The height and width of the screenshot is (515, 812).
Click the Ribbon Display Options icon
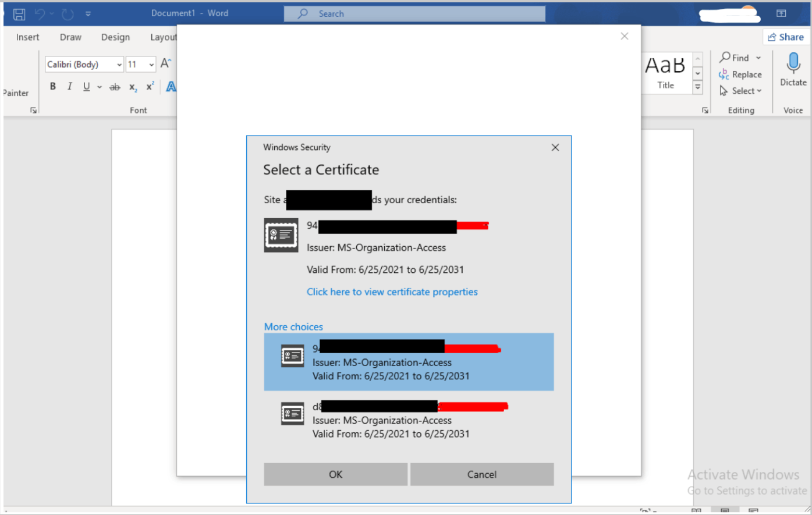point(781,13)
